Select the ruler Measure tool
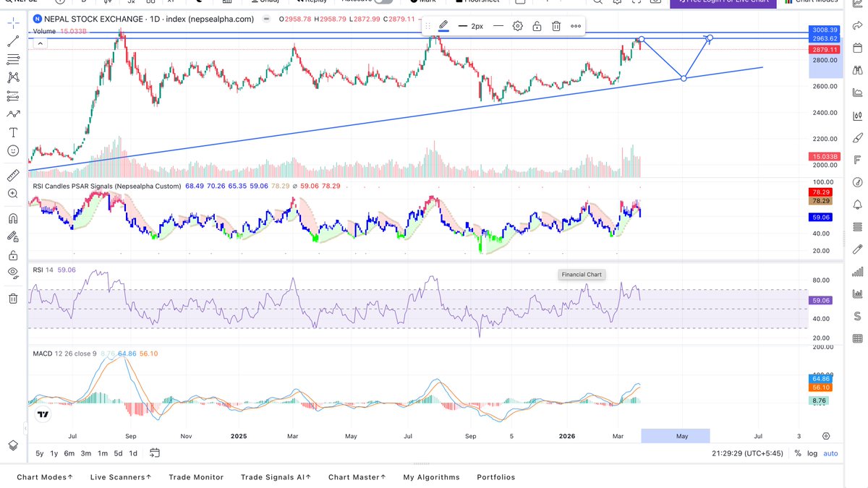The width and height of the screenshot is (868, 488). pyautogui.click(x=13, y=176)
